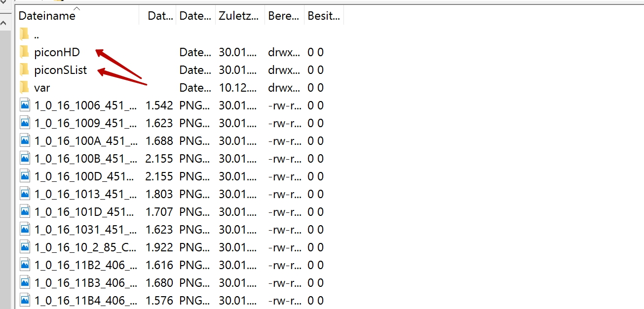Click the parent directory (..) folder icon
This screenshot has width=644, height=309.
coord(25,34)
